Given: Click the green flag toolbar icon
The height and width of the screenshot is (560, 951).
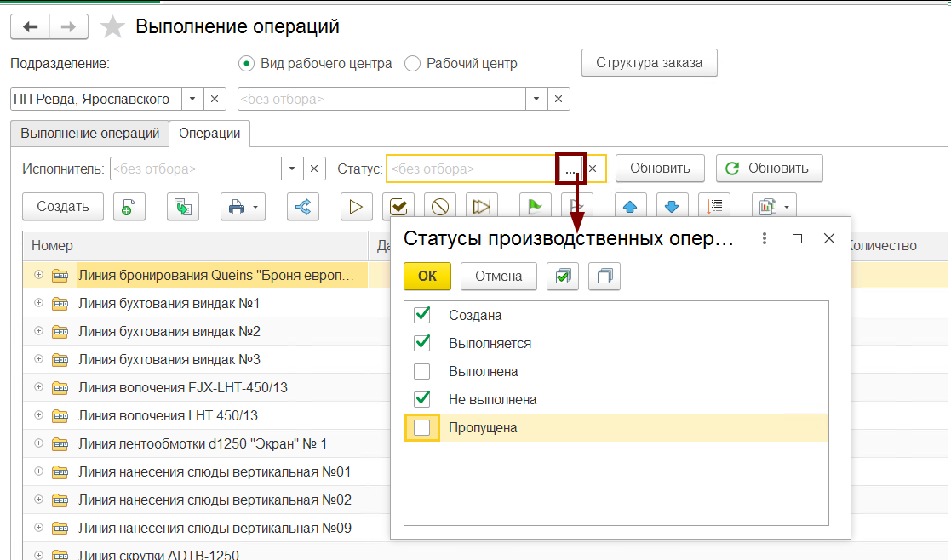Looking at the screenshot, I should [x=535, y=207].
